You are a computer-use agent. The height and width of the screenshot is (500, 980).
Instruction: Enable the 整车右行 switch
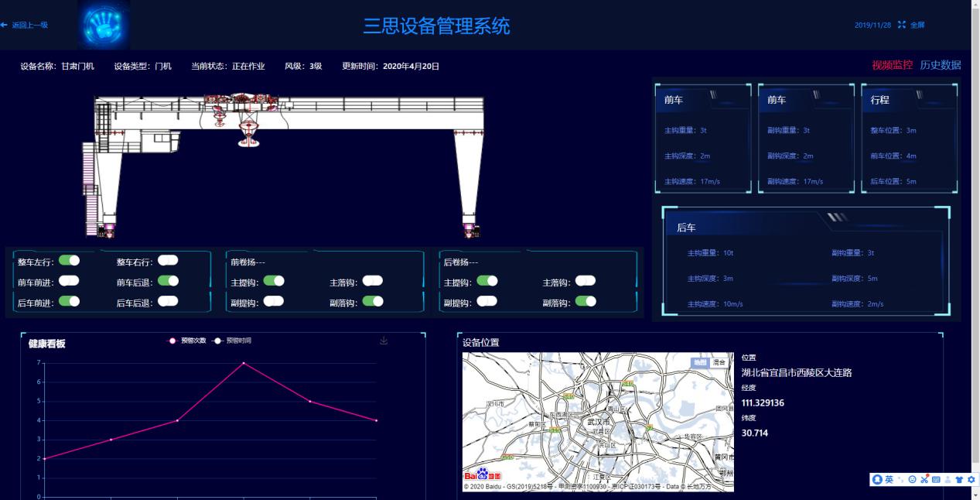[168, 261]
